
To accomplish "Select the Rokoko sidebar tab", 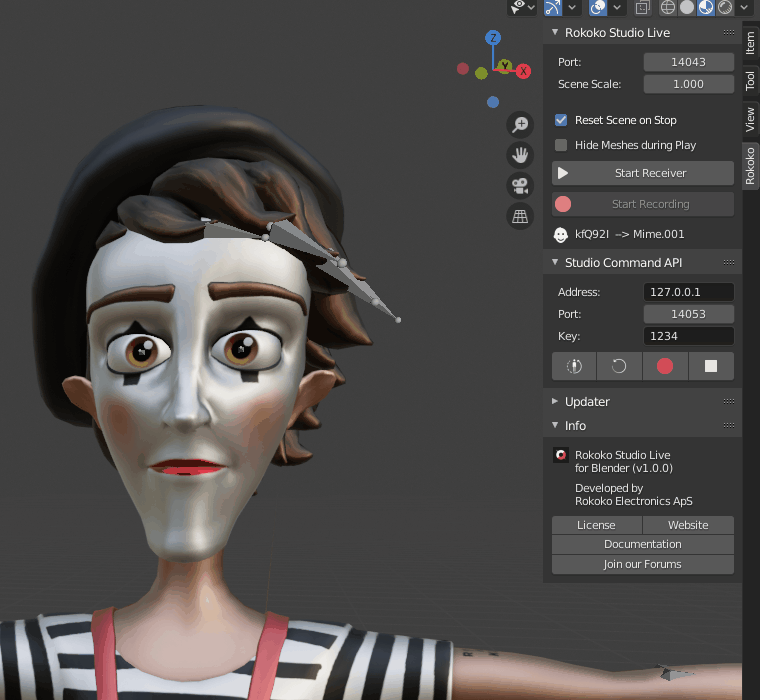I will tap(750, 166).
